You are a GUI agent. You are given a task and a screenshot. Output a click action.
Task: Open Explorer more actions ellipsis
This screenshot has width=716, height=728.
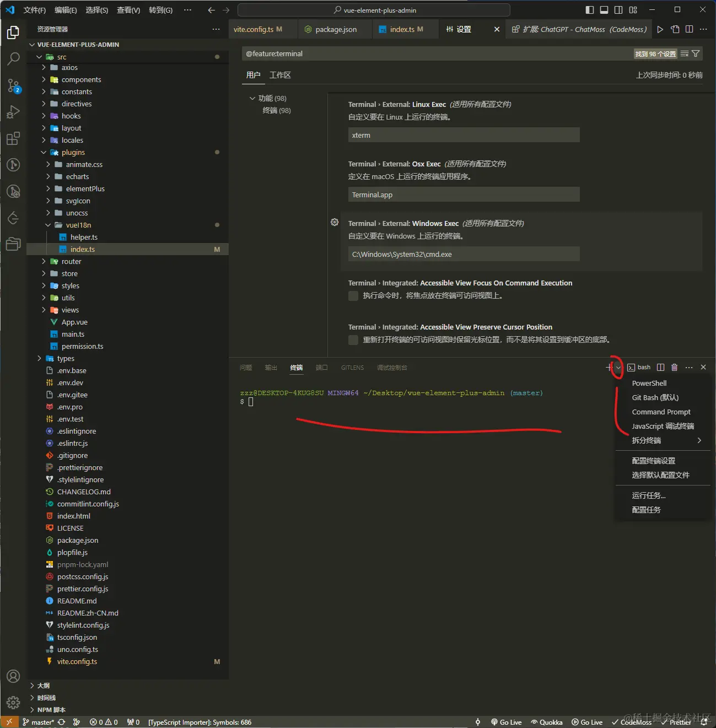(x=216, y=29)
